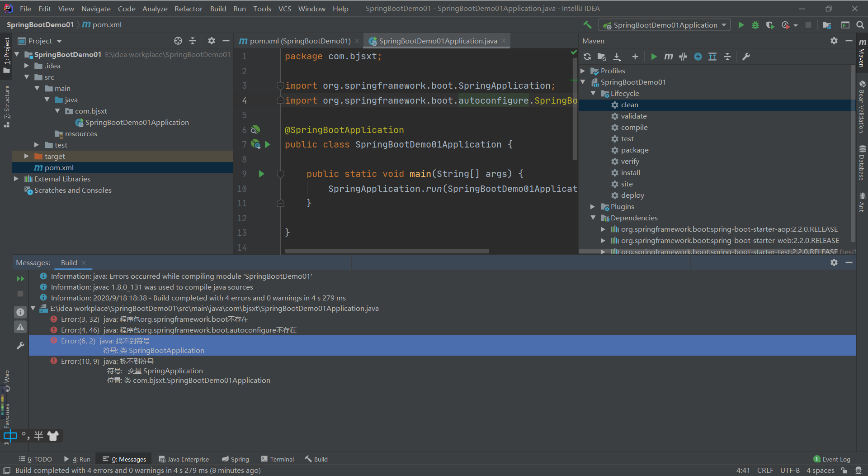Run with coverage shield icon
Viewport: 868px width, 476px height.
(x=770, y=25)
